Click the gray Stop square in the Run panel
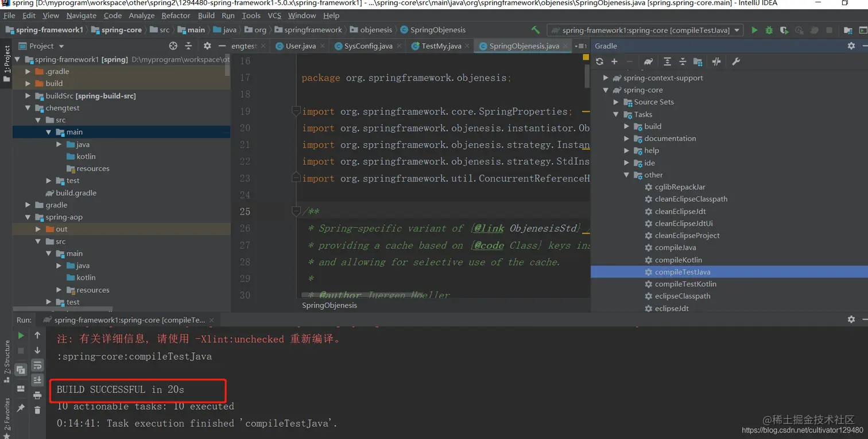868x439 pixels. coord(21,351)
